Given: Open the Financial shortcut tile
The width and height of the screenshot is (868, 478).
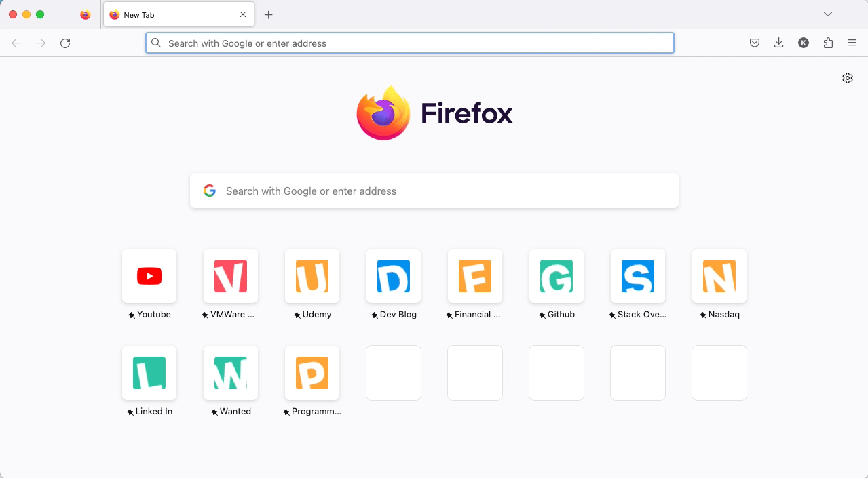Looking at the screenshot, I should 475,276.
